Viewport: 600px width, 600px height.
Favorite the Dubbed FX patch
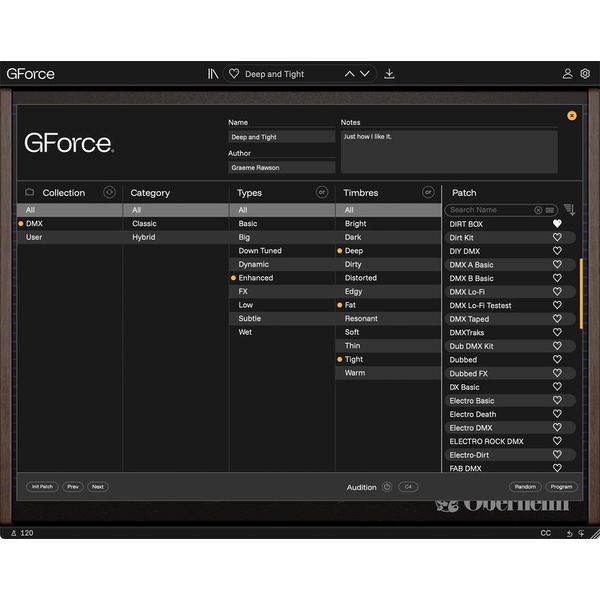click(x=557, y=373)
